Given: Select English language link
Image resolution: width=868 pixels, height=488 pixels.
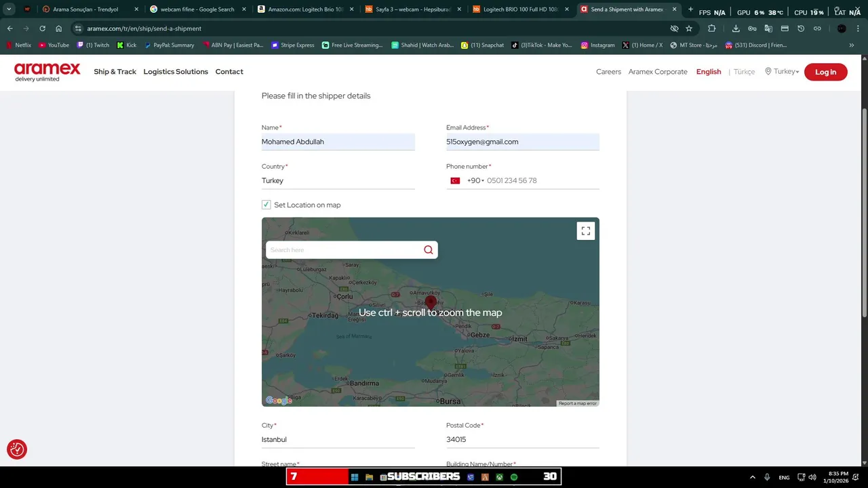Looking at the screenshot, I should tap(709, 71).
